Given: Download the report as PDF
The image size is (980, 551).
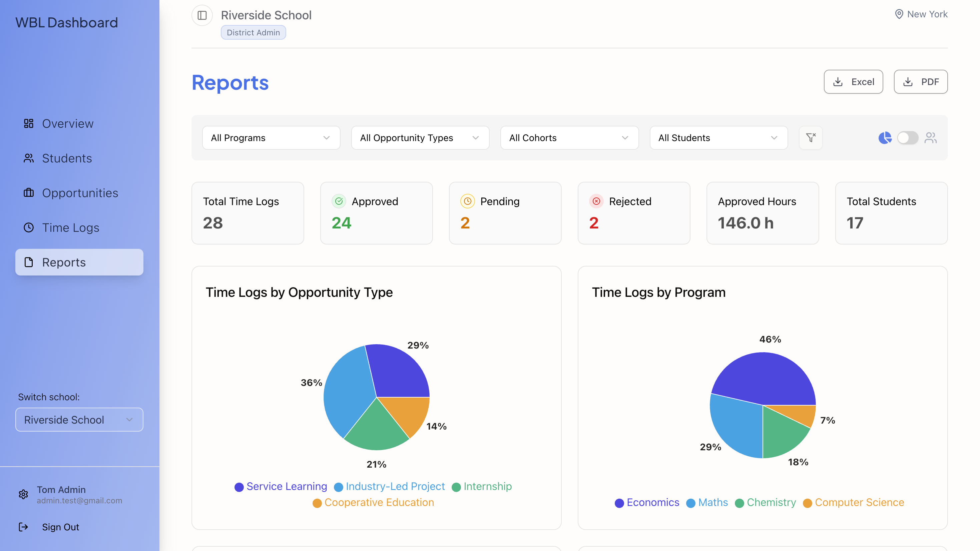Looking at the screenshot, I should [921, 81].
